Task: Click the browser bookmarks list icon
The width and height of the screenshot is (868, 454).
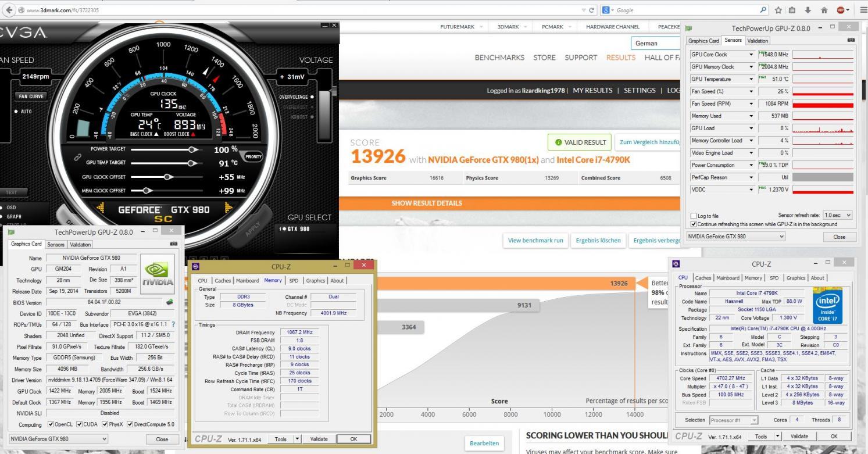Action: pyautogui.click(x=792, y=10)
